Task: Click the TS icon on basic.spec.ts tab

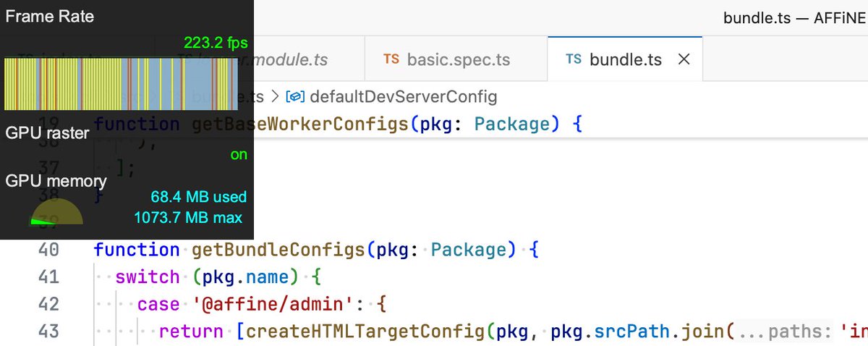Action: [391, 59]
